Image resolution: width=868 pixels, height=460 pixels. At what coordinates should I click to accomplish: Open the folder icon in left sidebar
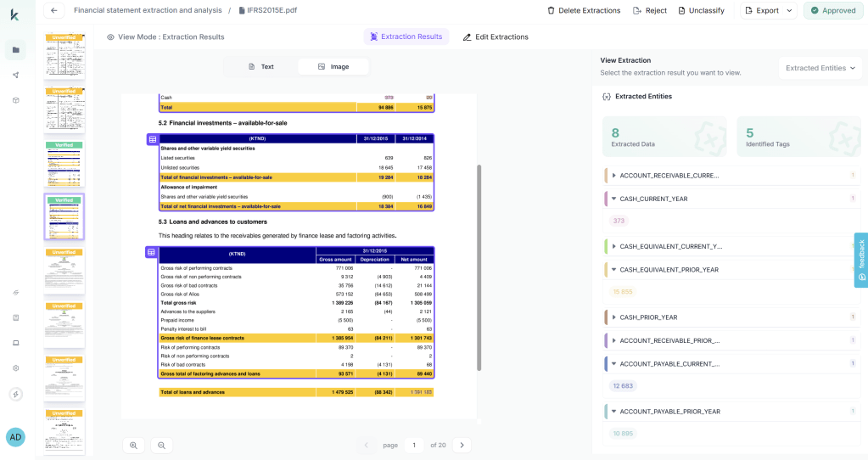point(15,50)
